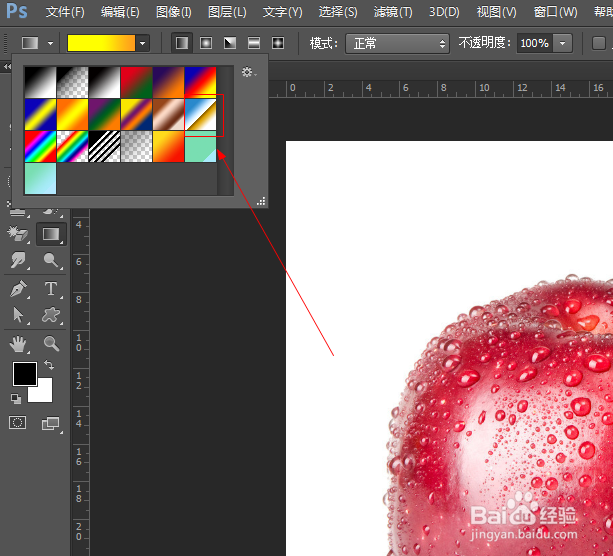
Task: Collapse the toolbox with the double arrows
Action: (7, 66)
